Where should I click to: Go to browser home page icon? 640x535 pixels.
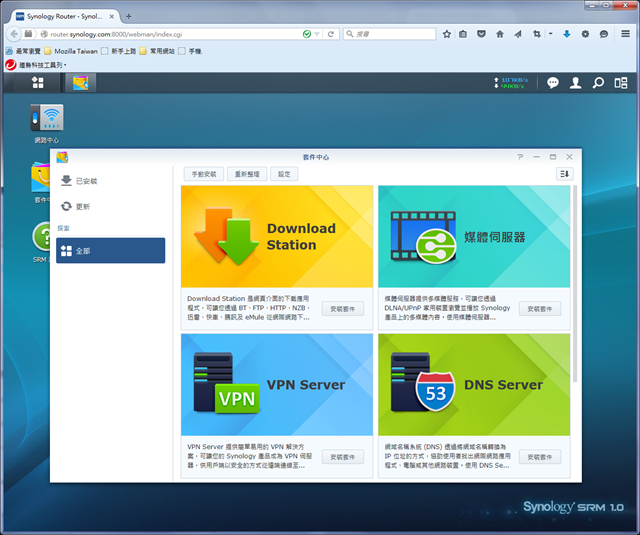pyautogui.click(x=500, y=34)
